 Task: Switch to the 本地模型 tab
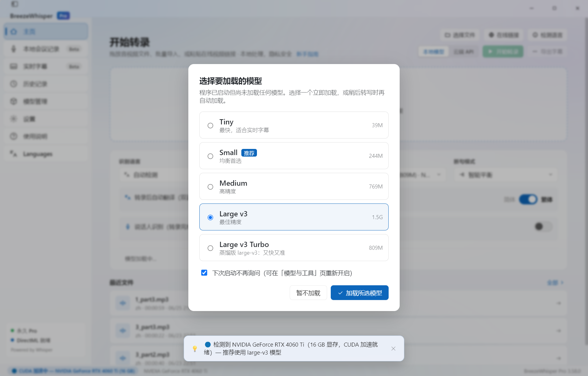point(434,52)
